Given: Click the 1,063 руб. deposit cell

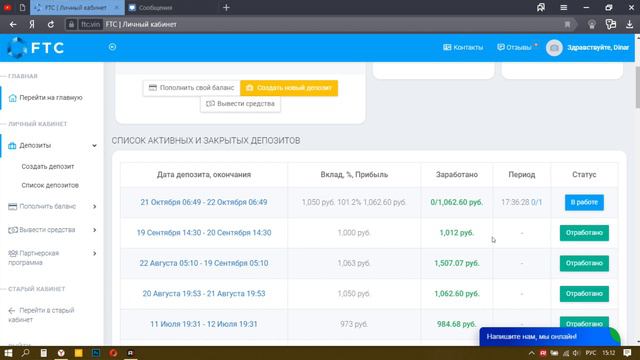Looking at the screenshot, I should tap(354, 263).
